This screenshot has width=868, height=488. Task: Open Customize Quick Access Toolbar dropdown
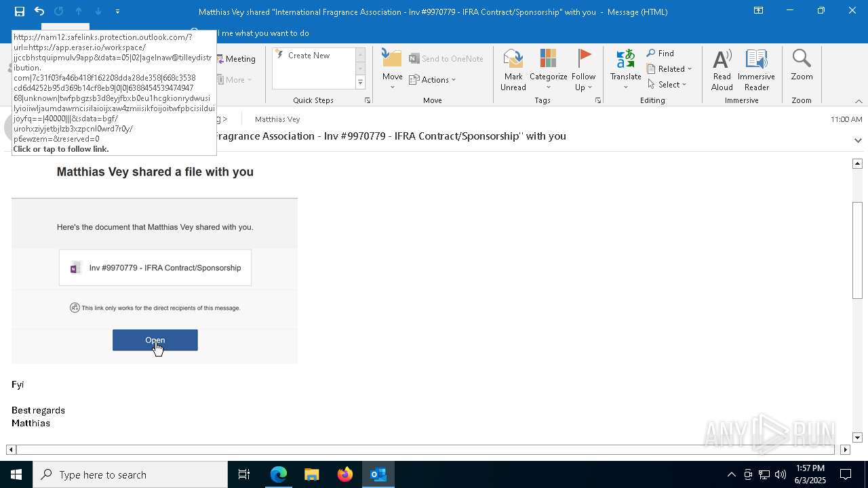tap(117, 12)
